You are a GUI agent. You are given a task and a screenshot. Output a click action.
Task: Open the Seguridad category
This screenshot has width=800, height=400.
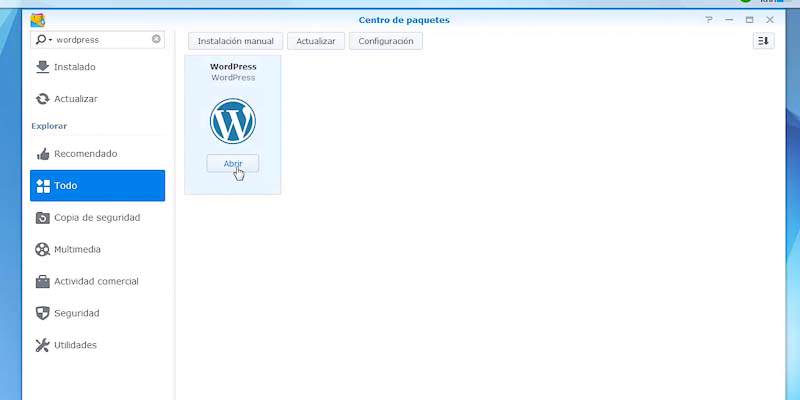tap(97, 313)
